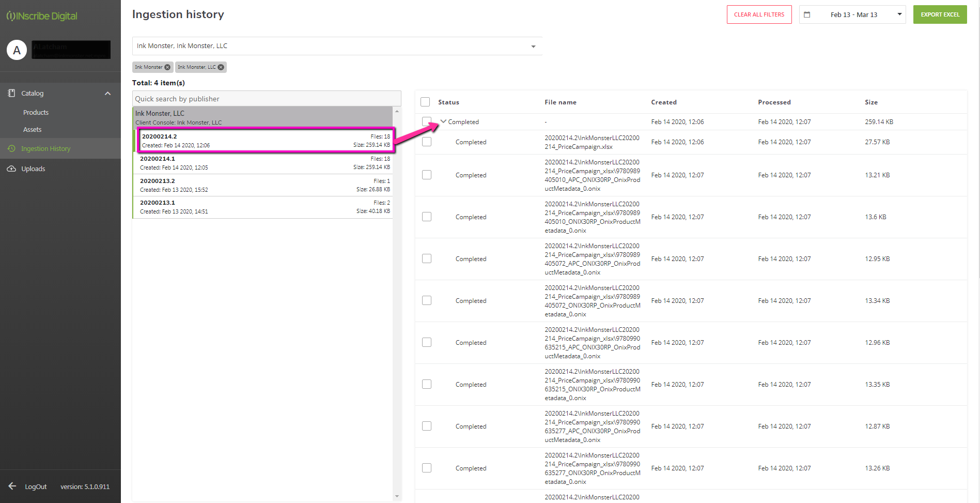980x503 pixels.
Task: Click the Ingestion History clock icon
Action: tap(11, 148)
